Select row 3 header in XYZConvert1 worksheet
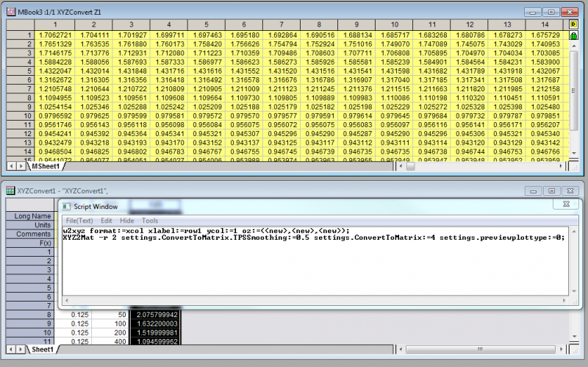The width and height of the screenshot is (588, 367). click(30, 270)
